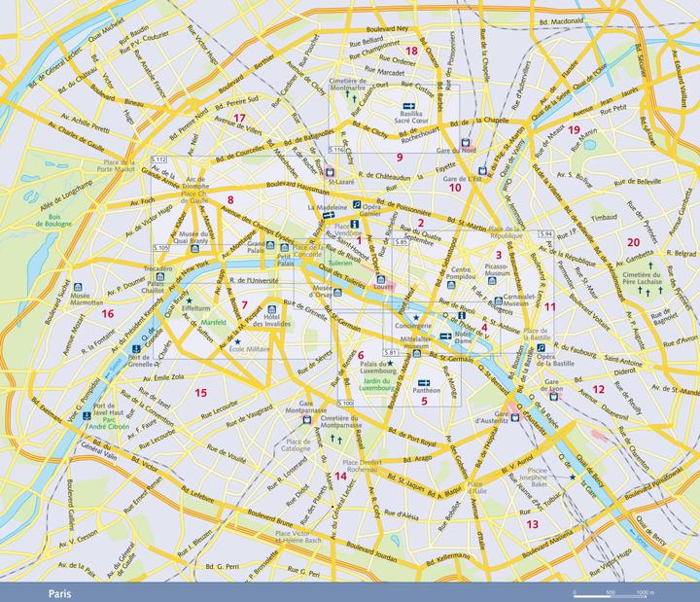
Task: Select the Opéra de la Bastille music icon
Action: click(x=541, y=347)
